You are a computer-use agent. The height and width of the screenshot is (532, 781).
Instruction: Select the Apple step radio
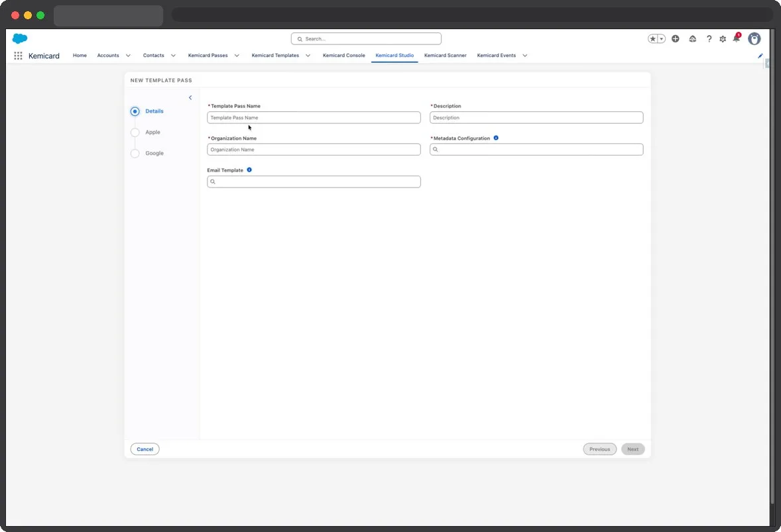(135, 133)
